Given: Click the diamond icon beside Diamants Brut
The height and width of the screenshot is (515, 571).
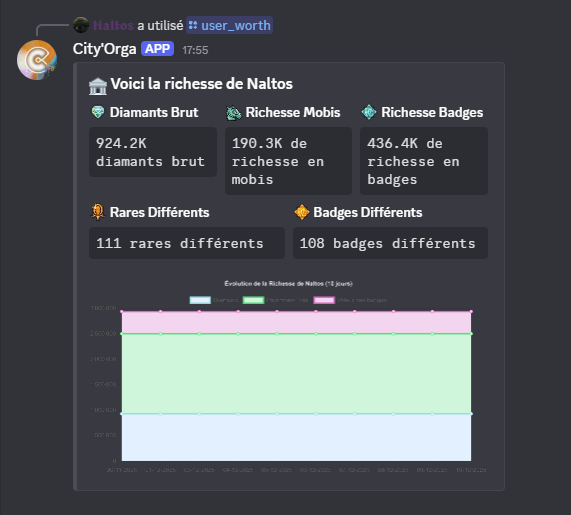Looking at the screenshot, I should tap(98, 112).
